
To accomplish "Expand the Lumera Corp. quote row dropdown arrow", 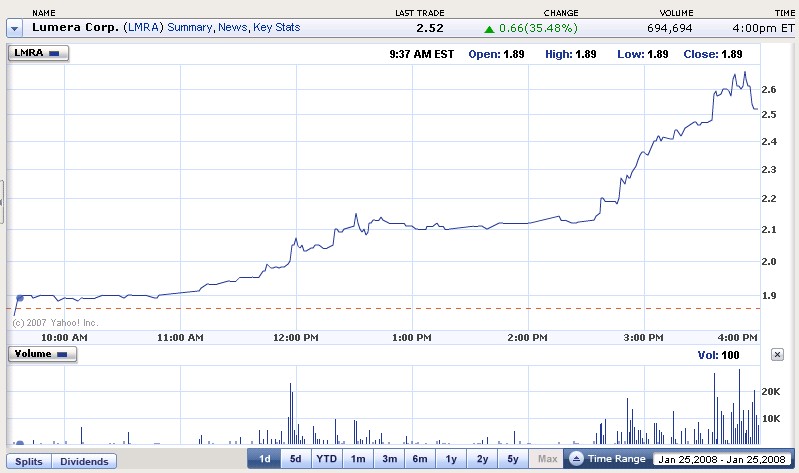I will [14, 29].
